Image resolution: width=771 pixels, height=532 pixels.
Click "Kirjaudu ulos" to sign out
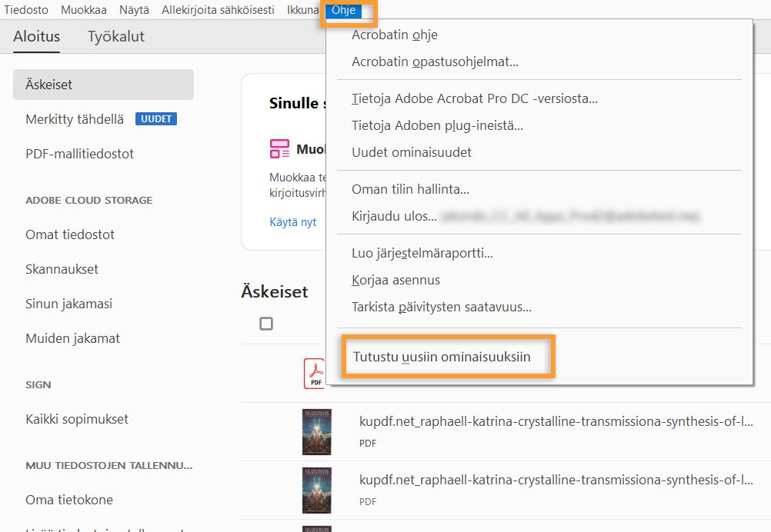(x=392, y=216)
